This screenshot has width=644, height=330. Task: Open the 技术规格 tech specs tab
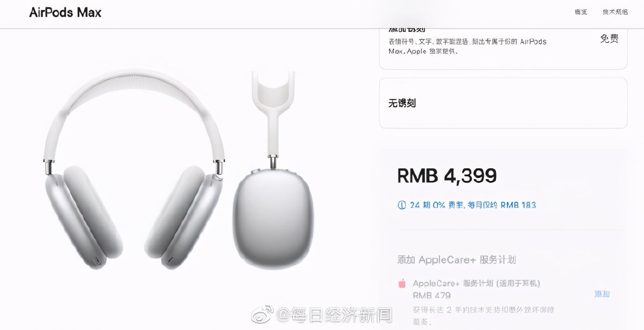(x=615, y=12)
